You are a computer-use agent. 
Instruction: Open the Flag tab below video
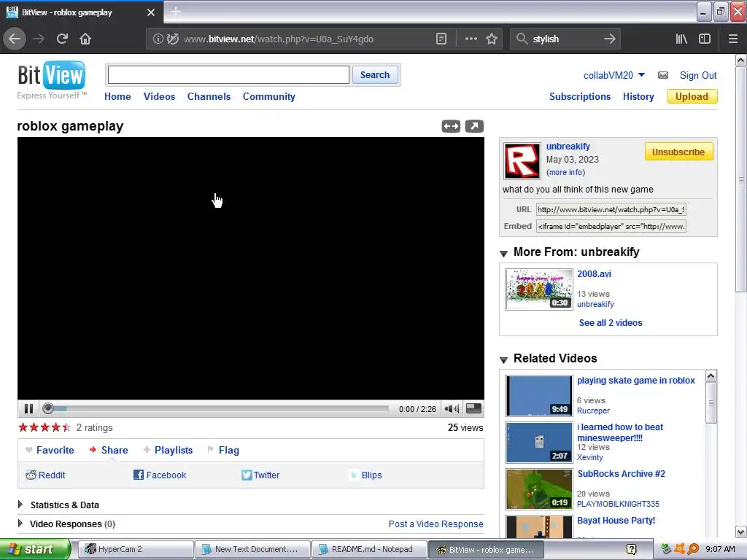click(223, 450)
